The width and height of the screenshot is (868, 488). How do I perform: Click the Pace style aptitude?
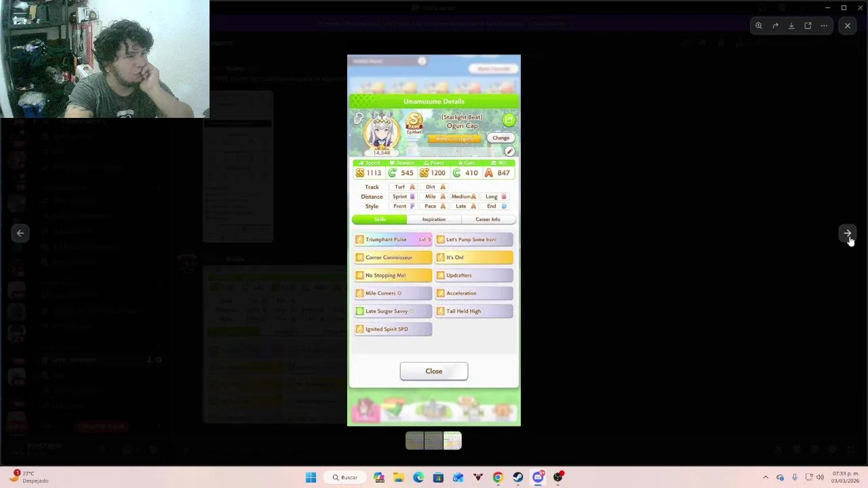[x=435, y=206]
